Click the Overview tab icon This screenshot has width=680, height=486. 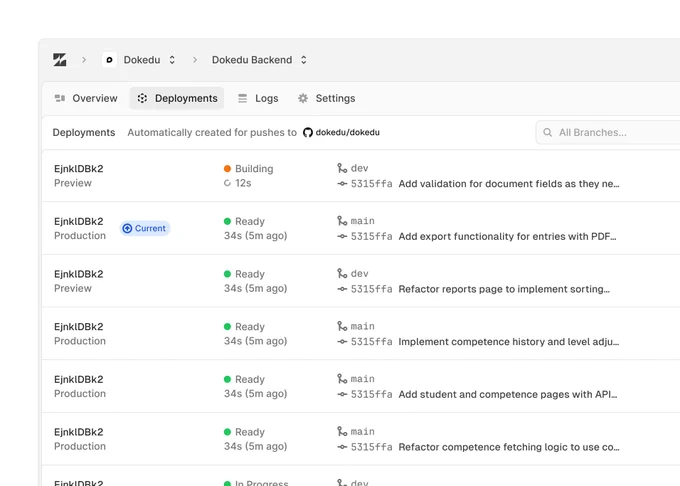coord(60,98)
